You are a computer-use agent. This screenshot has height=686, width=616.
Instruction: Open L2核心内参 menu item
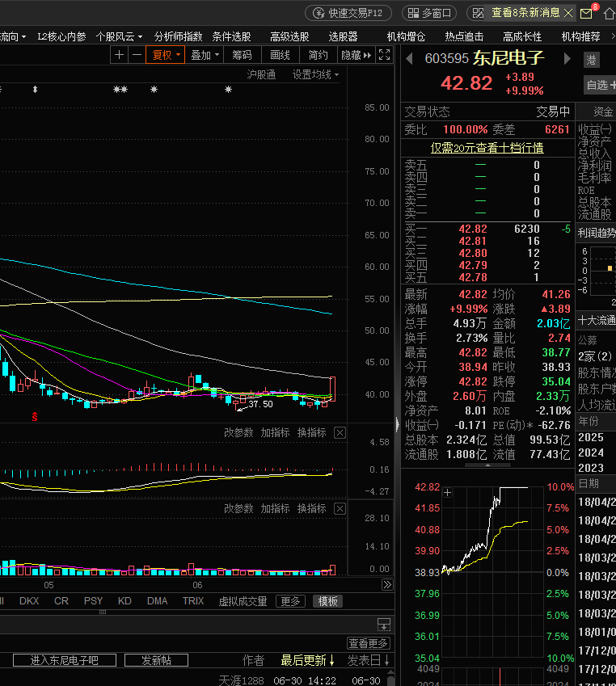pos(61,36)
